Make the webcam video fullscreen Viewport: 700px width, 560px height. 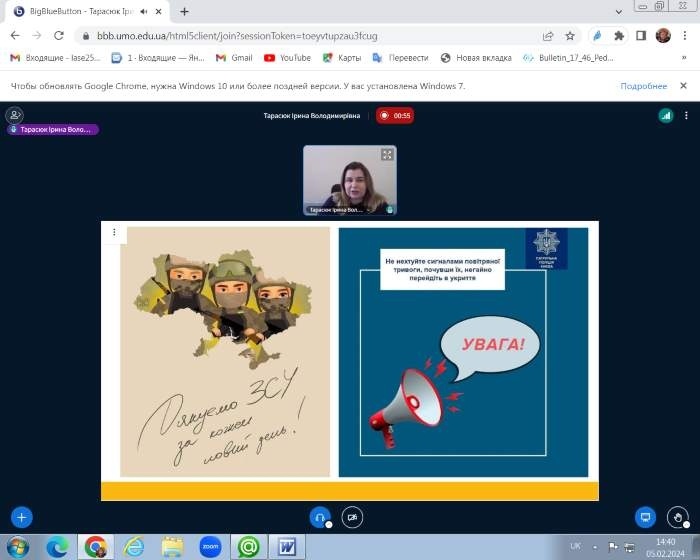387,154
